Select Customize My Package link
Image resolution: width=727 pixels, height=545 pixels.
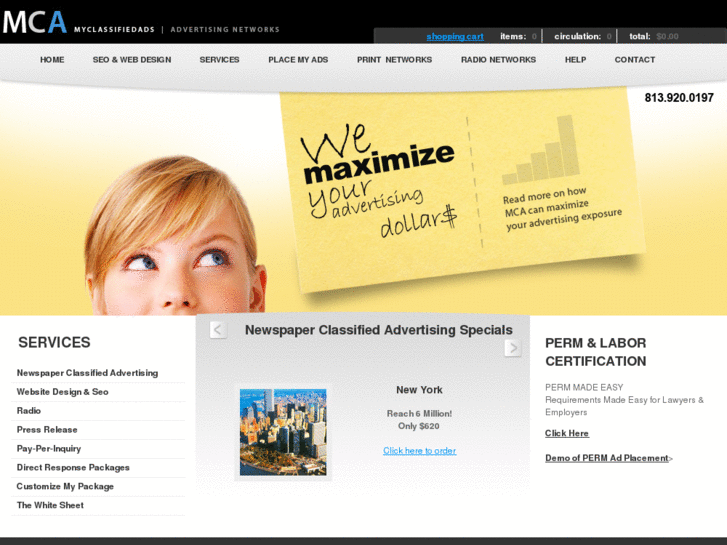[x=65, y=487]
